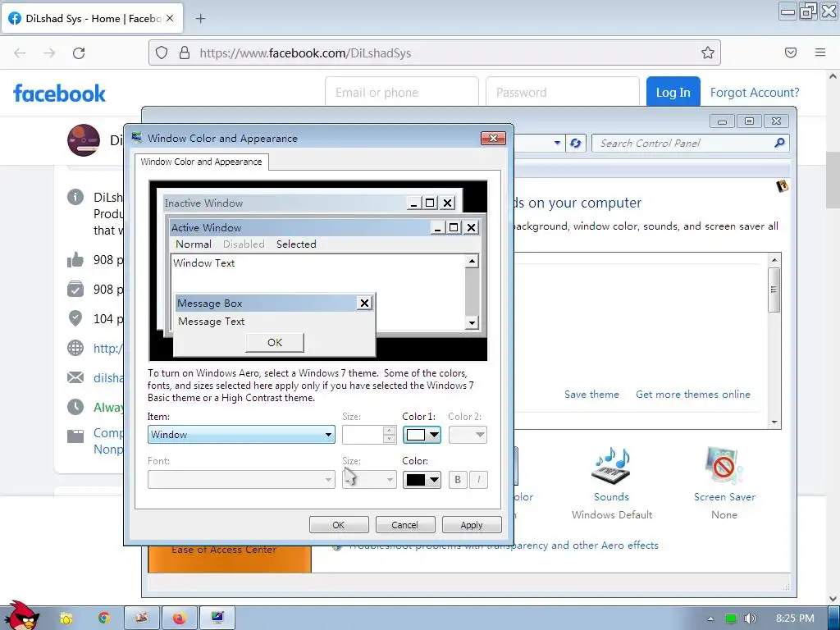Show hidden tray icons arrow
840x630 pixels.
point(711,619)
